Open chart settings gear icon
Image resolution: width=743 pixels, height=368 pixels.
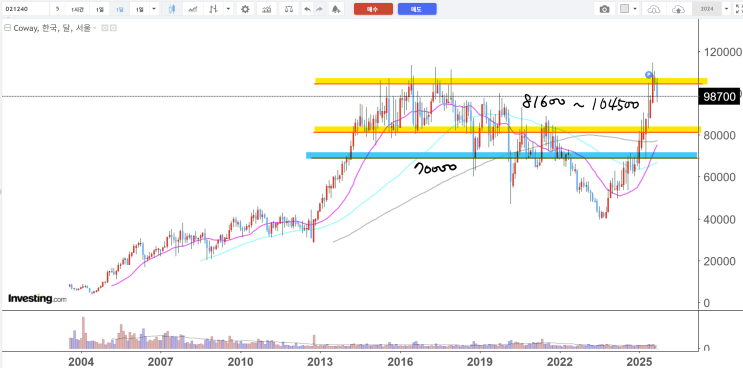[x=245, y=9]
